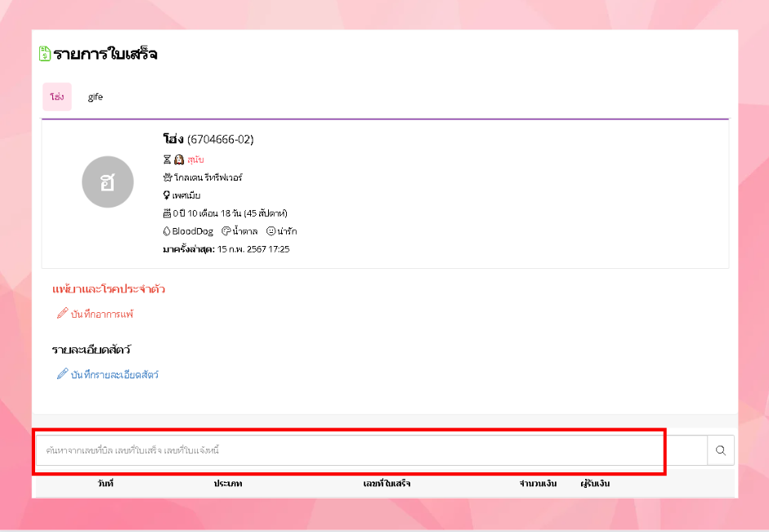This screenshot has width=769, height=532.
Task: Click the จำนวนเงิน column header
Action: [538, 484]
